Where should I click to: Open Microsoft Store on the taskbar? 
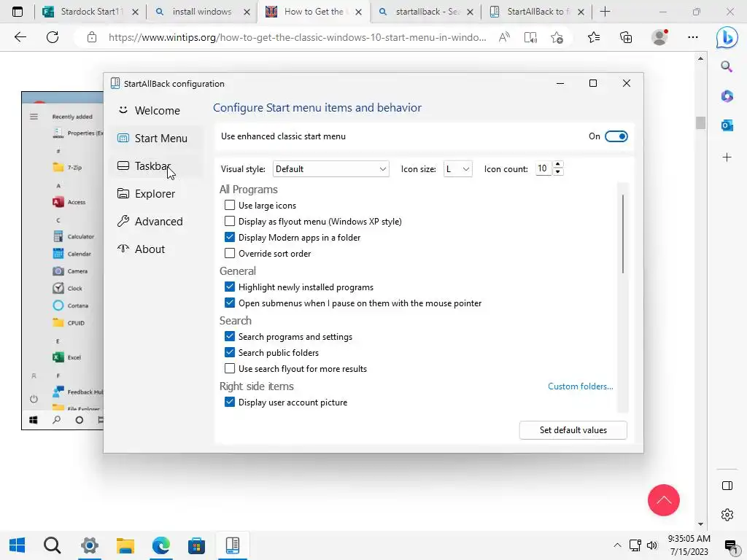tap(196, 545)
